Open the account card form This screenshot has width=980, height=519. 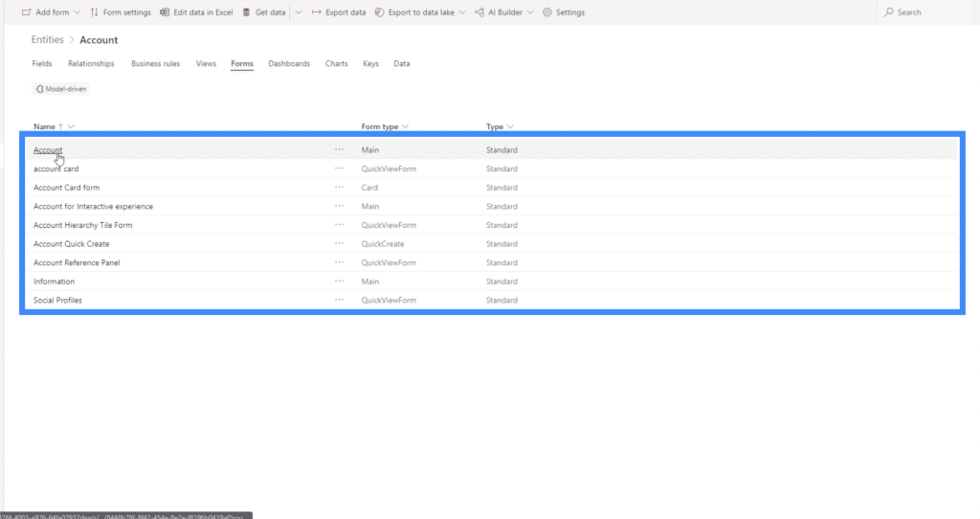(x=56, y=169)
